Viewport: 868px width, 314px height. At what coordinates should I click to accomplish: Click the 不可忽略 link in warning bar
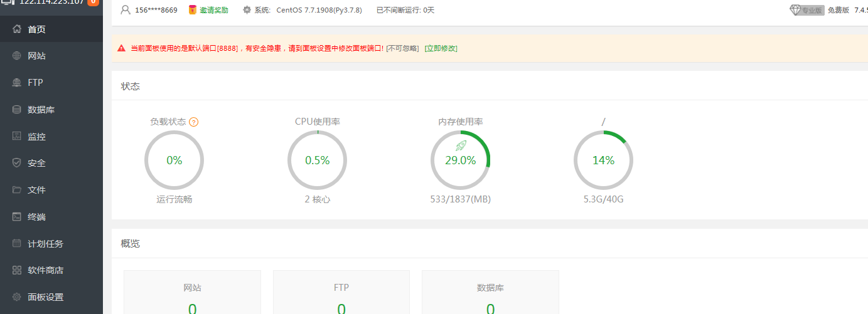(x=402, y=48)
